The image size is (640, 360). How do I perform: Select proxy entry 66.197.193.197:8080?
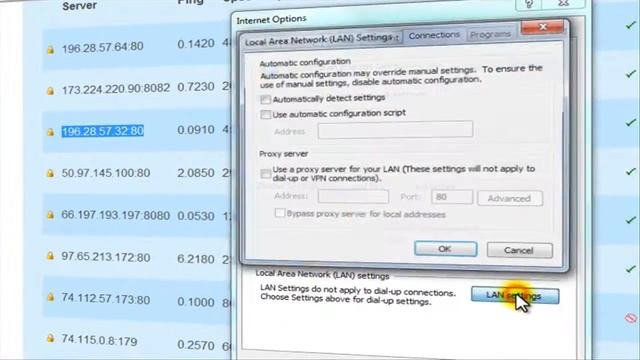pyautogui.click(x=116, y=215)
